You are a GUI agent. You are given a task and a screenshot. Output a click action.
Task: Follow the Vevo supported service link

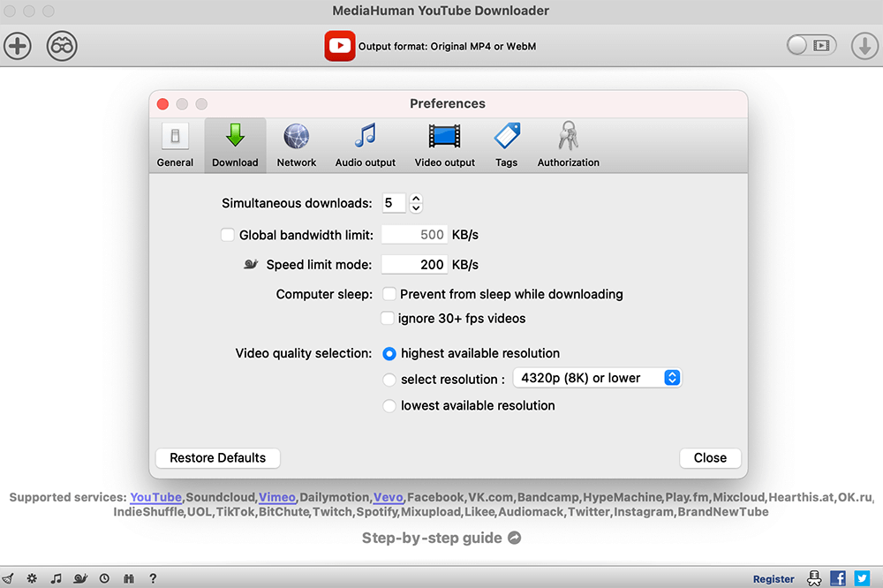[388, 497]
